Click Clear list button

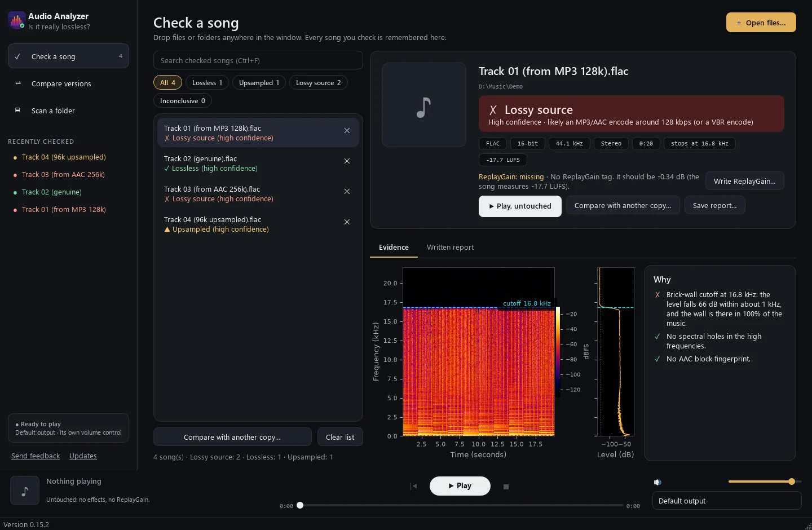click(340, 437)
